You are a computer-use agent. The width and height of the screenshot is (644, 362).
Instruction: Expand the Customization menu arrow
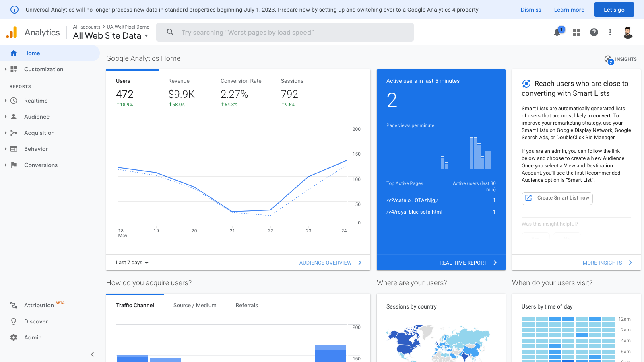[6, 69]
